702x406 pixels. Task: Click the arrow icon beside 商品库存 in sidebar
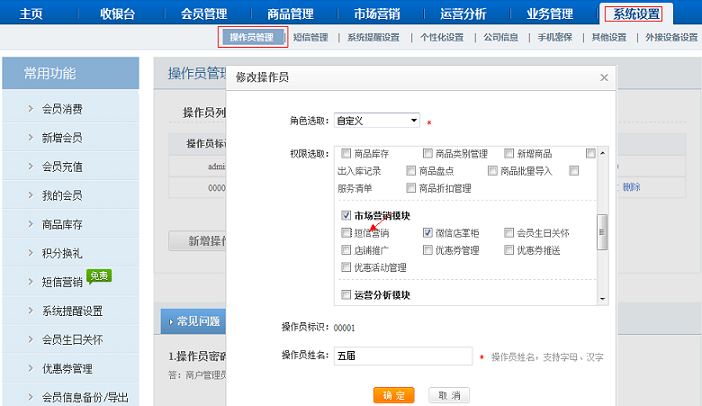coord(30,224)
